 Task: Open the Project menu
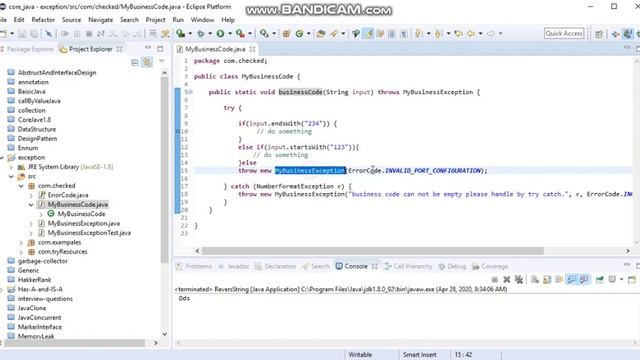[156, 20]
